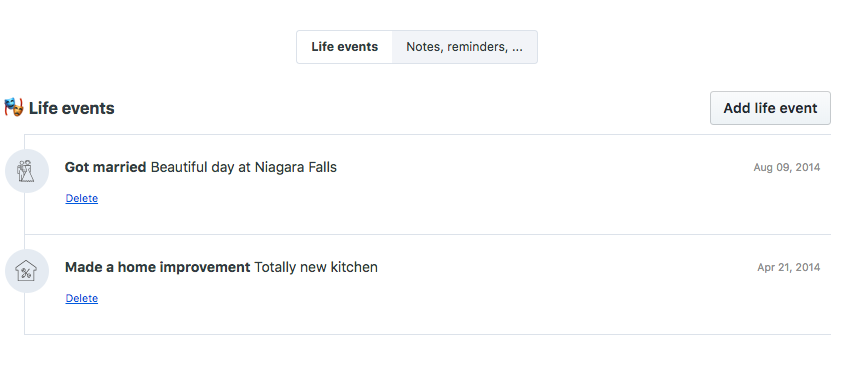Click the Add life event button

(x=770, y=108)
